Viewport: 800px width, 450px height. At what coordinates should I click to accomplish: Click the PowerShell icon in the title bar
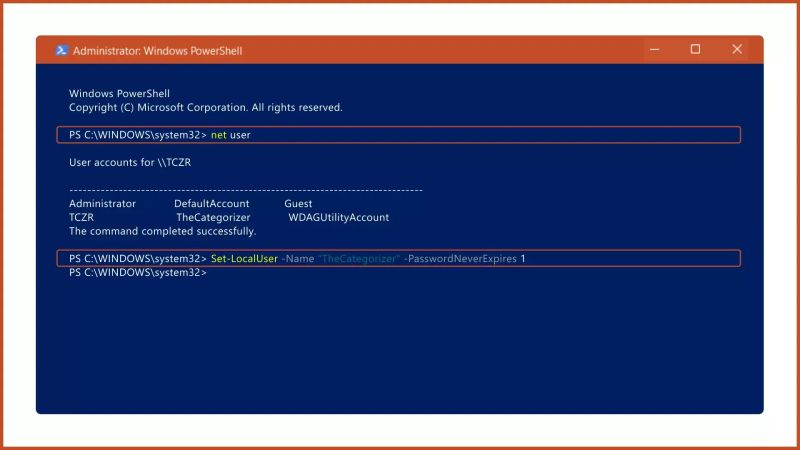coord(62,50)
